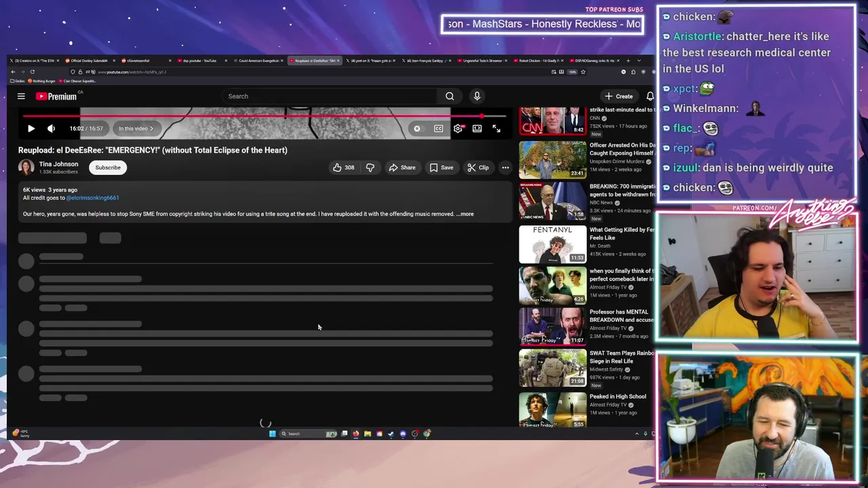
Task: Open the @elcrimsonking6661 channel link
Action: pyautogui.click(x=93, y=198)
